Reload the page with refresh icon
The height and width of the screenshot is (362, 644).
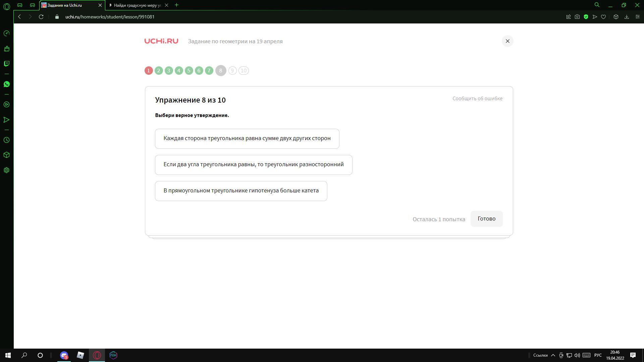coord(41,17)
